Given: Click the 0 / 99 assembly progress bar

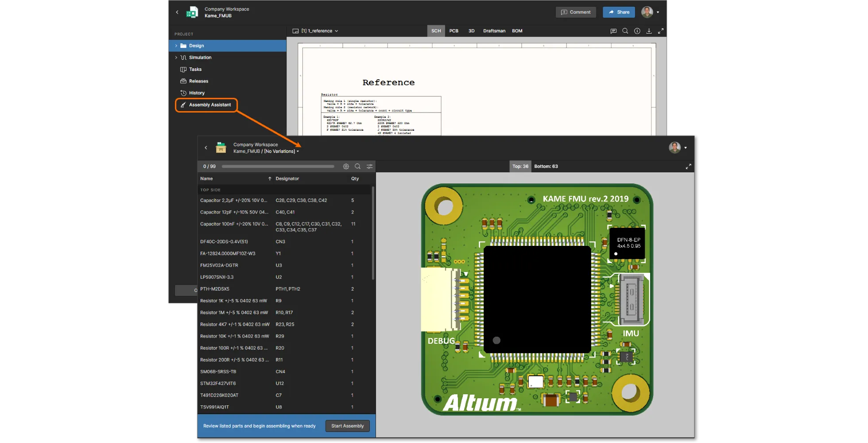Looking at the screenshot, I should 278,167.
